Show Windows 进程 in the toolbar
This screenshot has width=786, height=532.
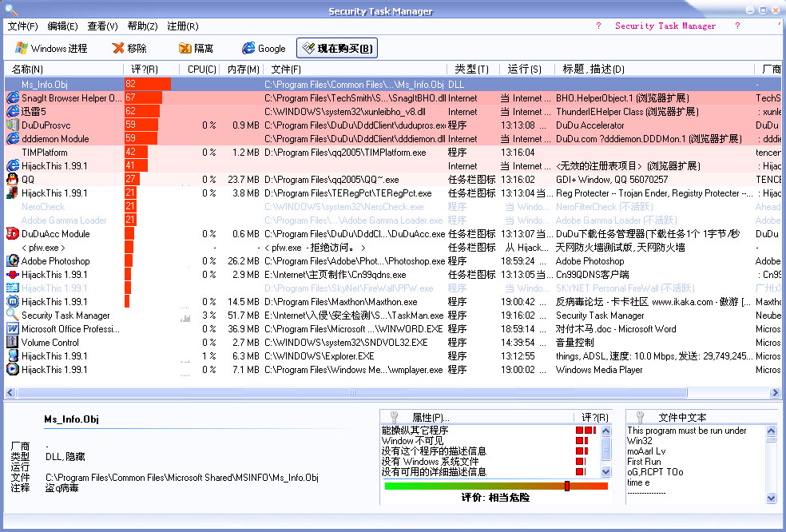point(51,48)
